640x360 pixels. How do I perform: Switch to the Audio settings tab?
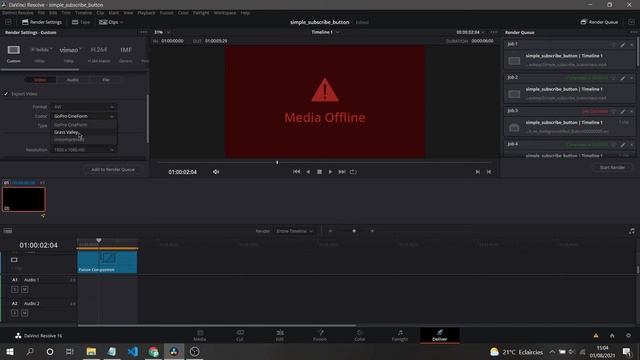point(73,80)
